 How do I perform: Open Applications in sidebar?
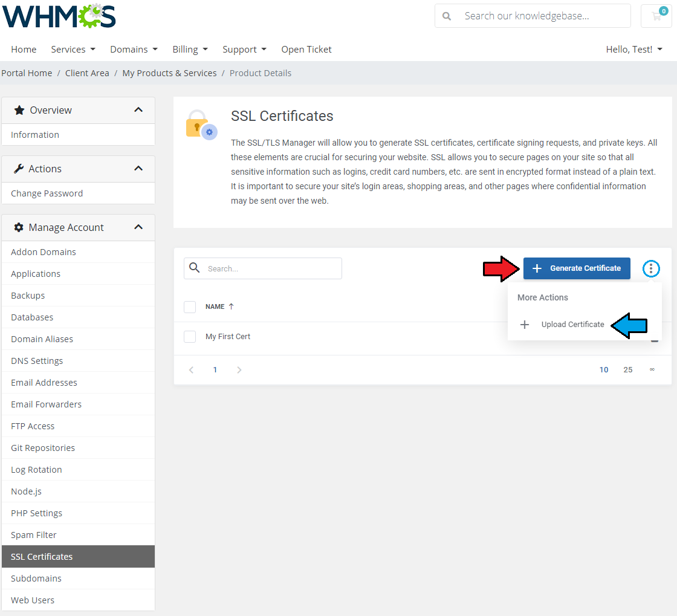(78, 274)
